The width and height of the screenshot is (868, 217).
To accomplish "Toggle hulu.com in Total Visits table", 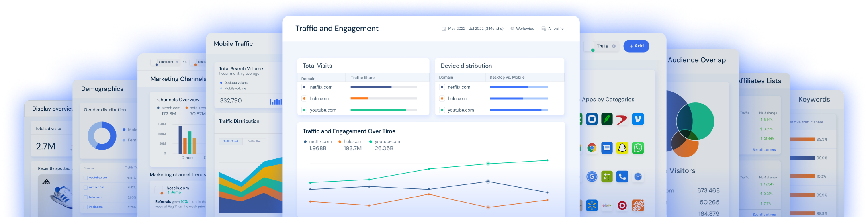I will (x=304, y=98).
